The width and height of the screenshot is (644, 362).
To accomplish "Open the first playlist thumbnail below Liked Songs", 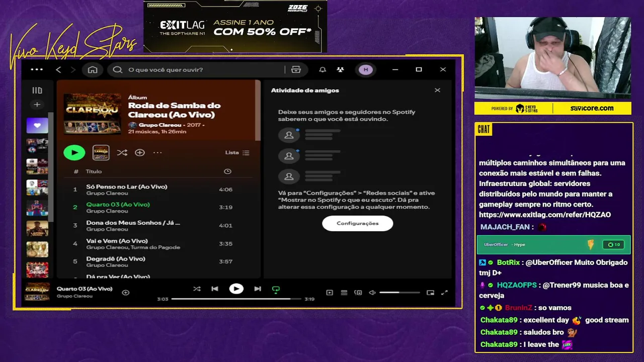I will point(37,146).
